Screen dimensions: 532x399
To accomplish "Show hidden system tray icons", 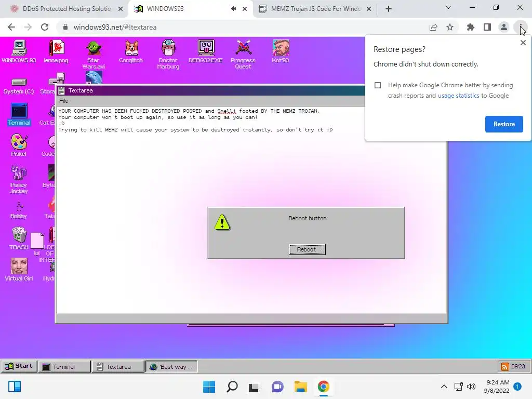I will 444,387.
